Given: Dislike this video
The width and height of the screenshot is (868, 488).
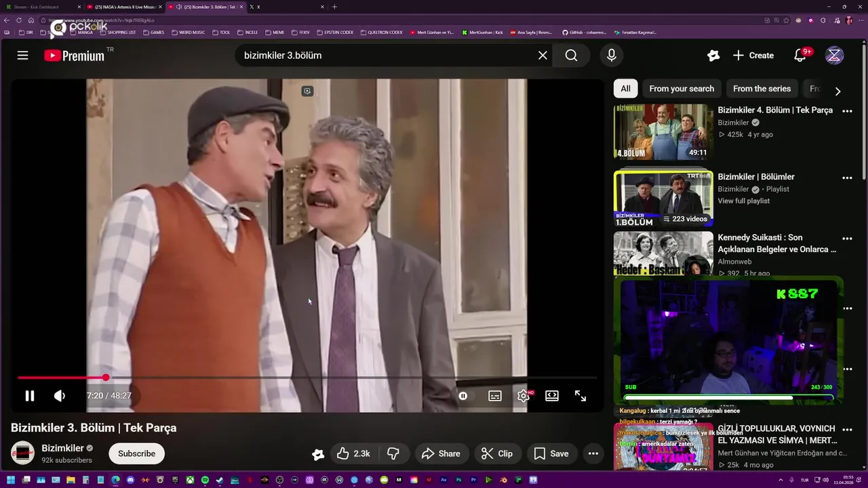Looking at the screenshot, I should point(393,453).
